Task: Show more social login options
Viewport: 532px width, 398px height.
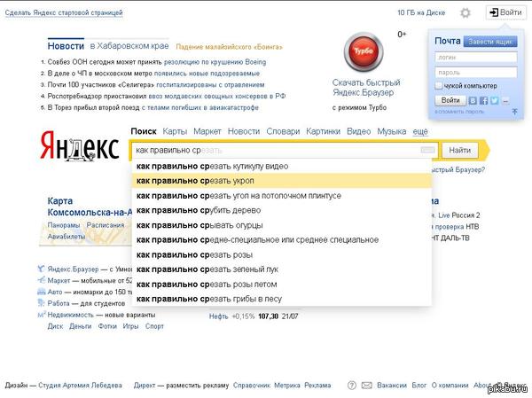Action: click(505, 101)
